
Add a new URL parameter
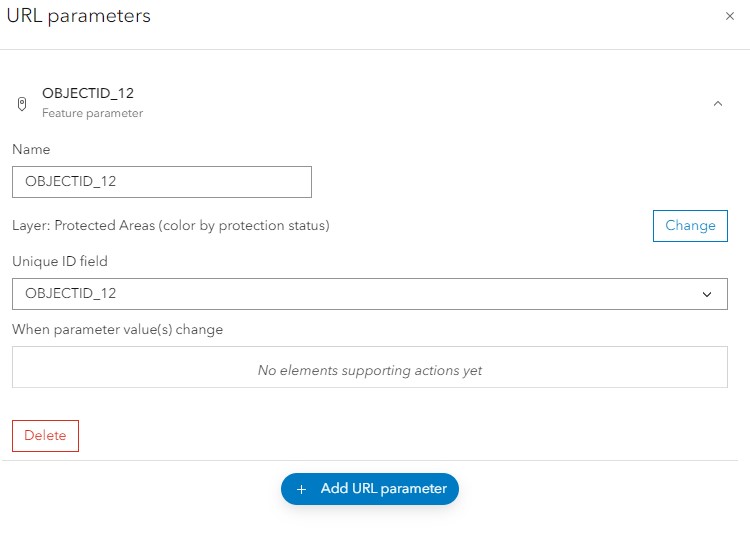point(370,489)
